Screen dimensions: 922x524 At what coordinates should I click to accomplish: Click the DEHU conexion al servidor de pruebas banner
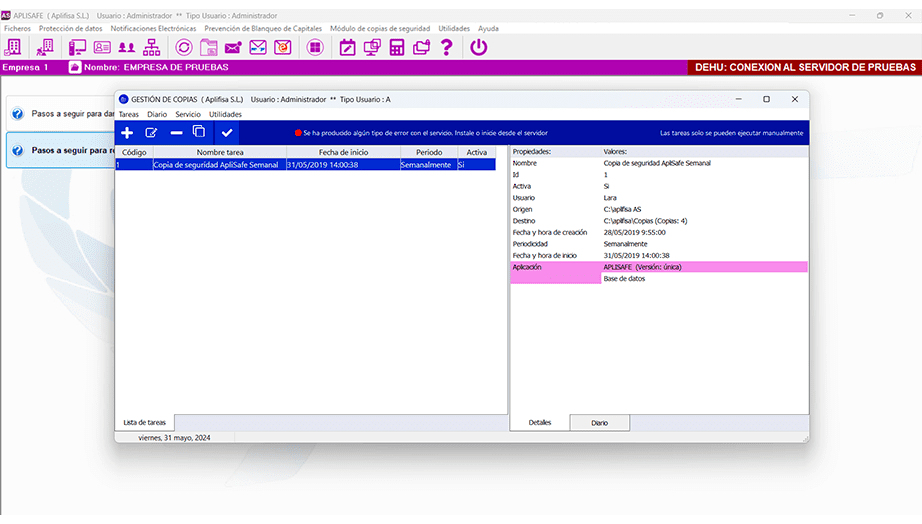805,68
